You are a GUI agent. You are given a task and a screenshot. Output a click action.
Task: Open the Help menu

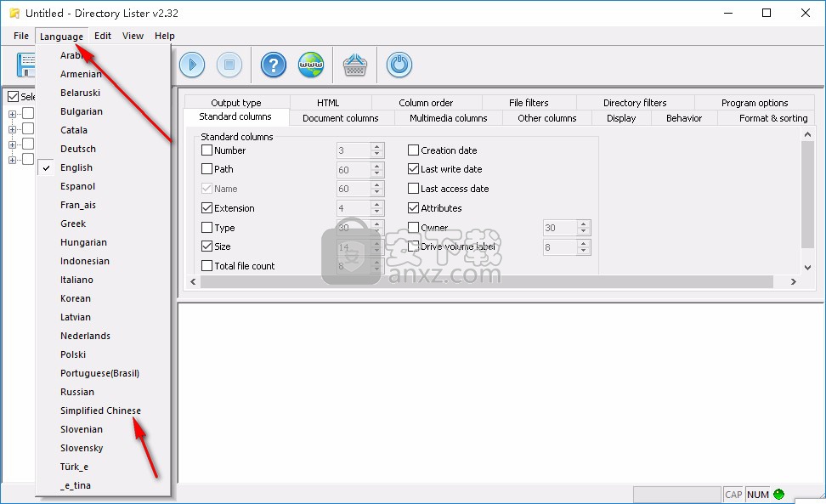pyautogui.click(x=164, y=36)
